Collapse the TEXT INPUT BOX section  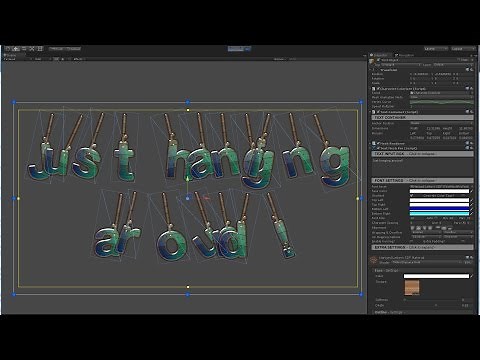point(423,154)
